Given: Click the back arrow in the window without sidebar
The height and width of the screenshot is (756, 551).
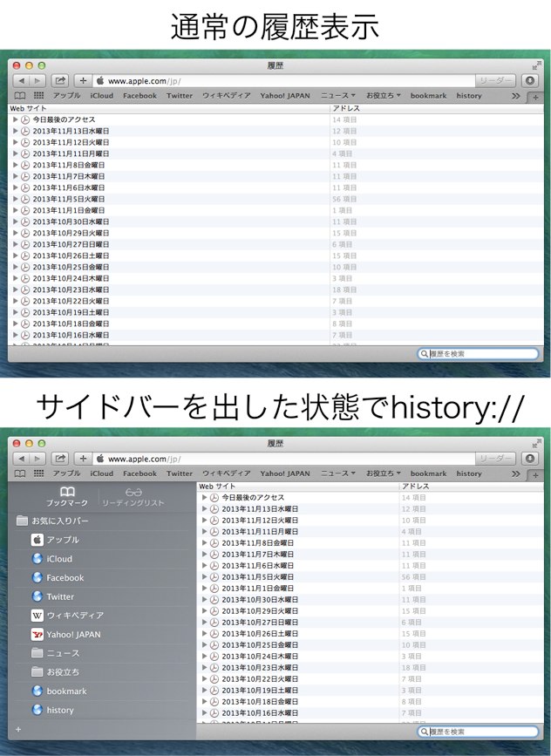Looking at the screenshot, I should (x=21, y=80).
